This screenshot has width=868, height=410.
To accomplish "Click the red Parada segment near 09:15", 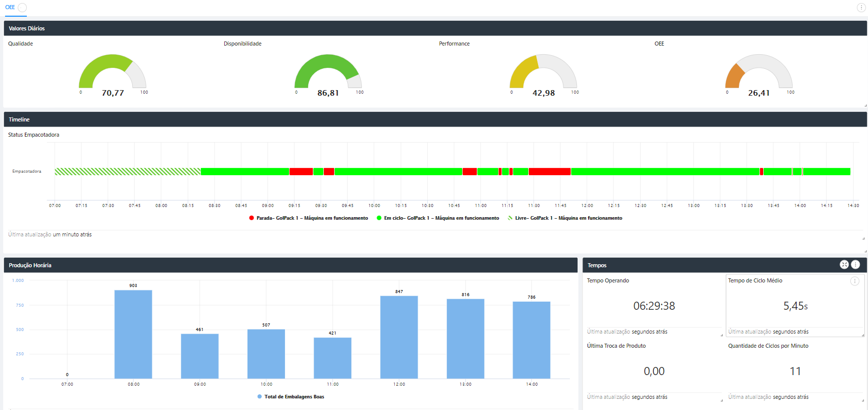I will pos(301,172).
